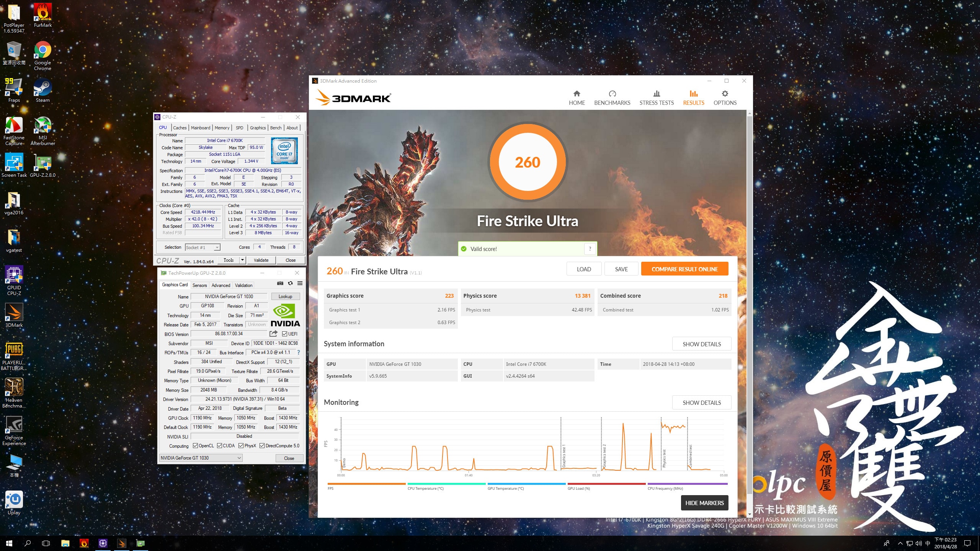Open the notification action center
980x551 pixels.
tap(967, 543)
